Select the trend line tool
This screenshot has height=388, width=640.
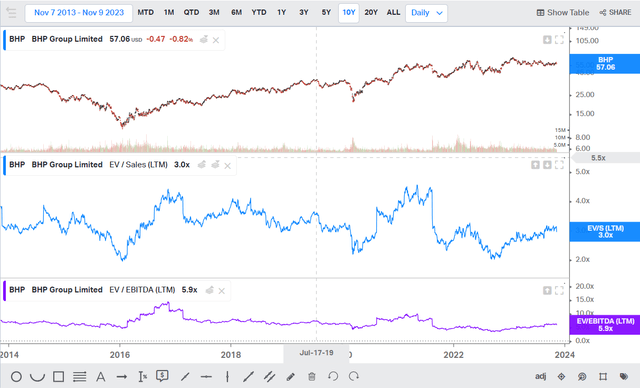click(x=248, y=377)
